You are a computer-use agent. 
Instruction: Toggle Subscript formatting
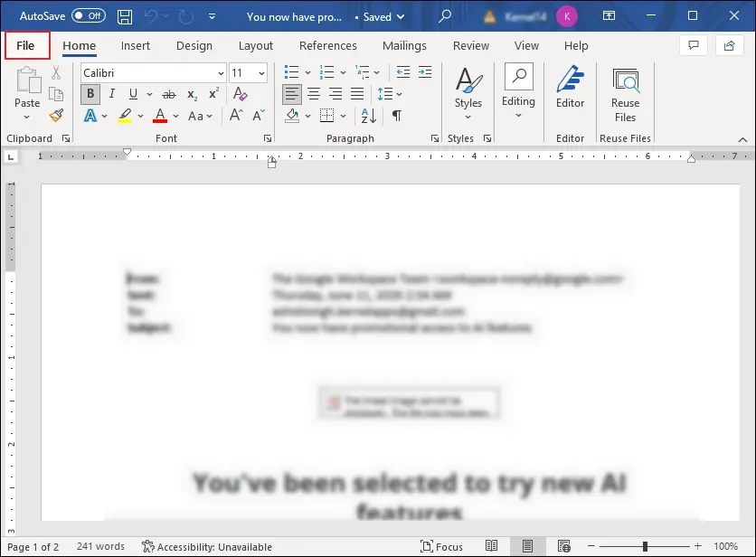tap(192, 95)
